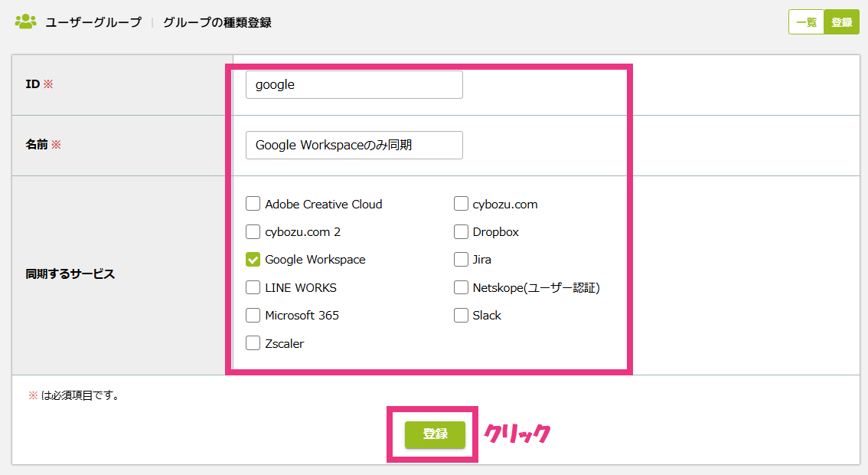Click the グループの種類登録 title text

tap(217, 23)
